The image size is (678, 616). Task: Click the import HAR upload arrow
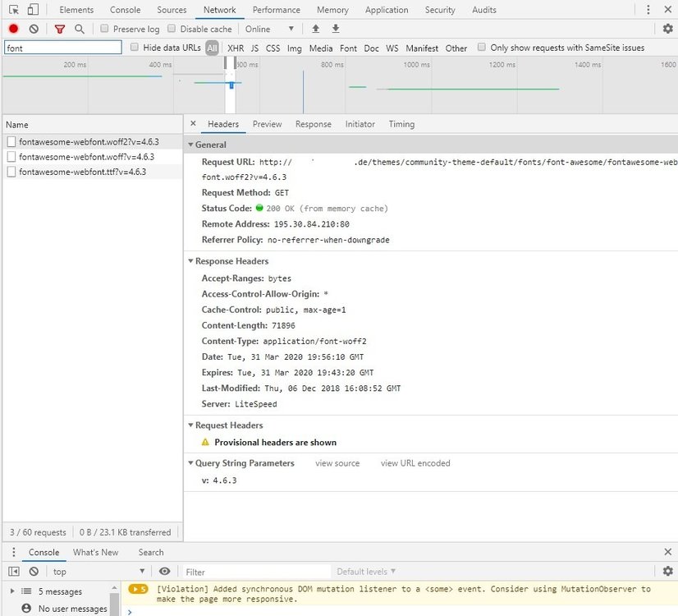coord(315,29)
